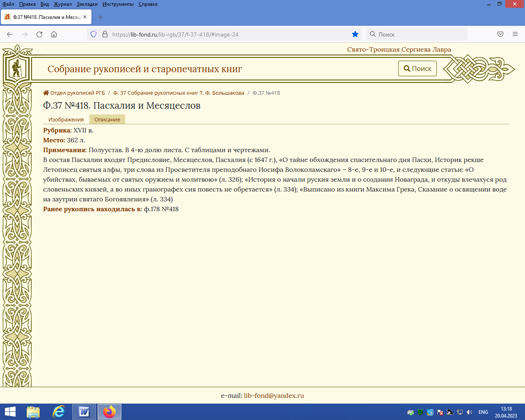Click the blue bookmark star
The image size is (525, 420).
point(355,34)
